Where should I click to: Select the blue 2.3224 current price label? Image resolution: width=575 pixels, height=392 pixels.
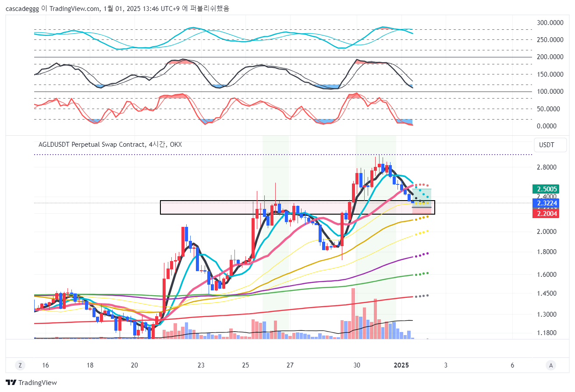coord(545,203)
